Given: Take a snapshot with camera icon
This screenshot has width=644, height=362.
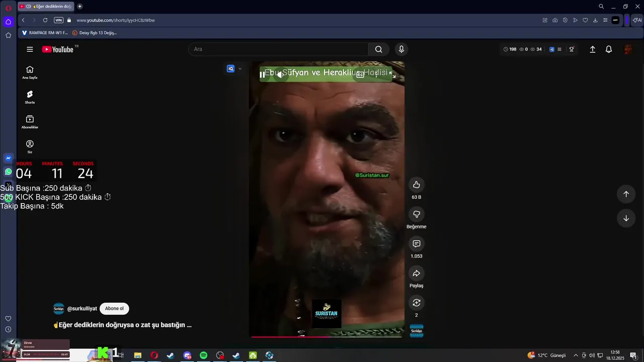Looking at the screenshot, I should click(555, 20).
